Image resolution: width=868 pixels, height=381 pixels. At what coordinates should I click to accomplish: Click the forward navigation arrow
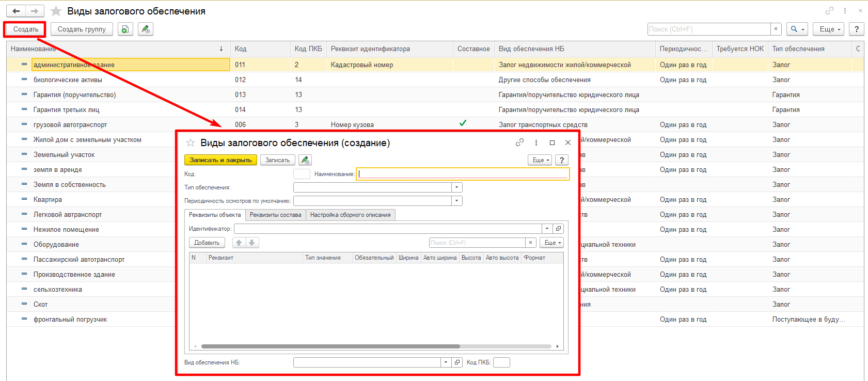click(34, 11)
